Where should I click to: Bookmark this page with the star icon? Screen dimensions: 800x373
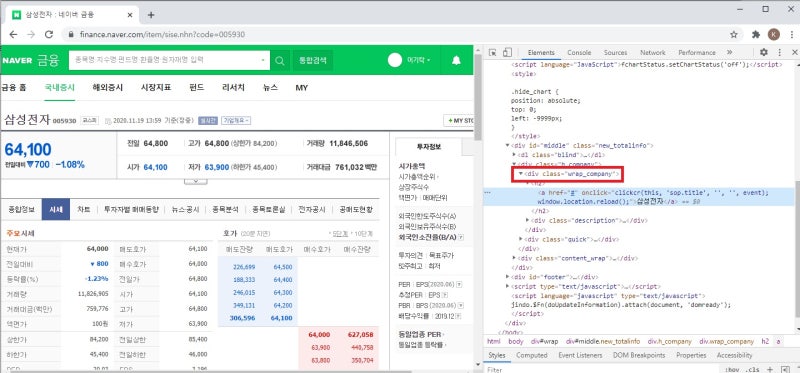tap(734, 34)
